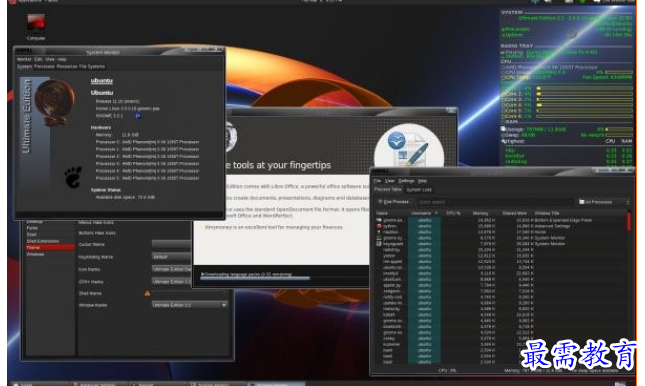Open the GTK+ theme dropdown
645x386 pixels.
coord(172,281)
